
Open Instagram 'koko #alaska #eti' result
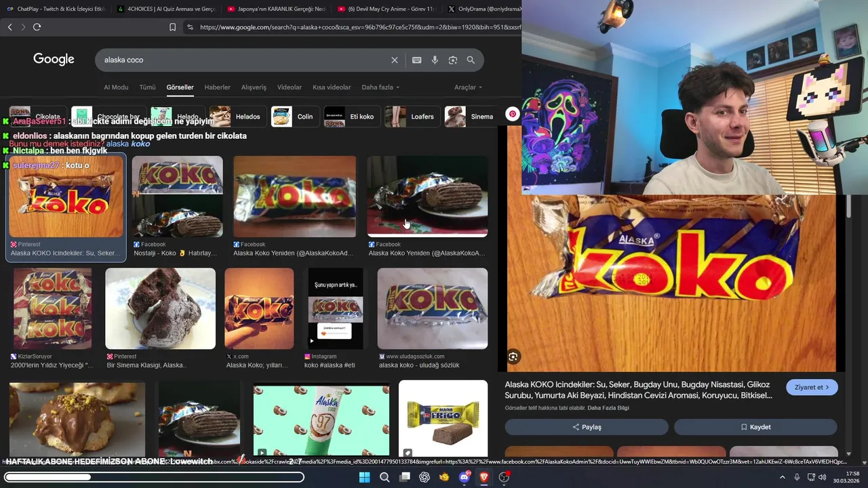point(336,308)
